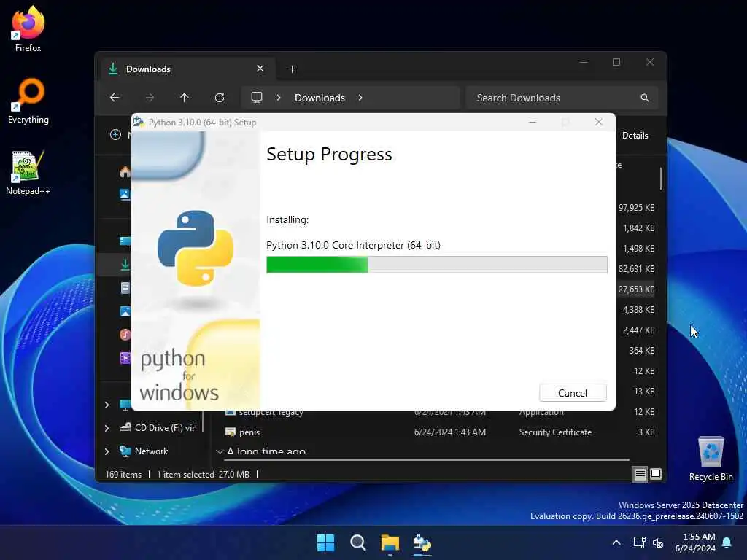Select Downloads in the navigation pane

point(125,264)
